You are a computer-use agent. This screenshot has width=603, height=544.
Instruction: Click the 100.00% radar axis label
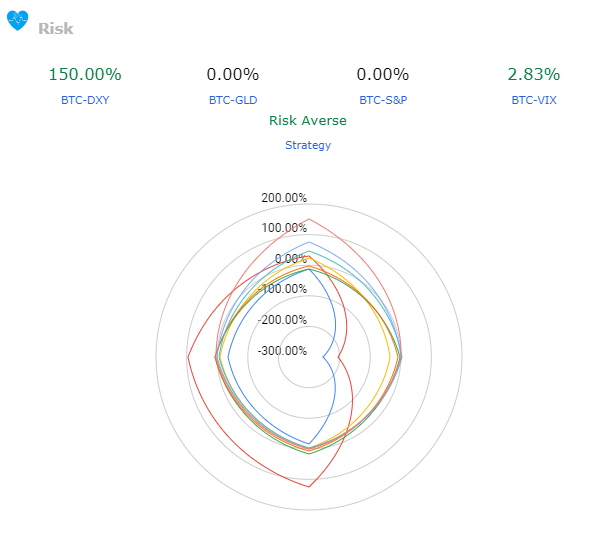pyautogui.click(x=284, y=228)
